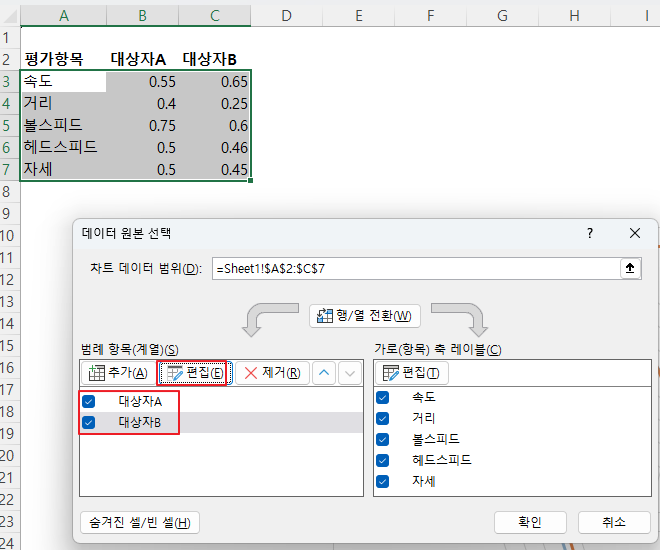Click 추가 to add a legend series
660x550 pixels.
(x=118, y=373)
